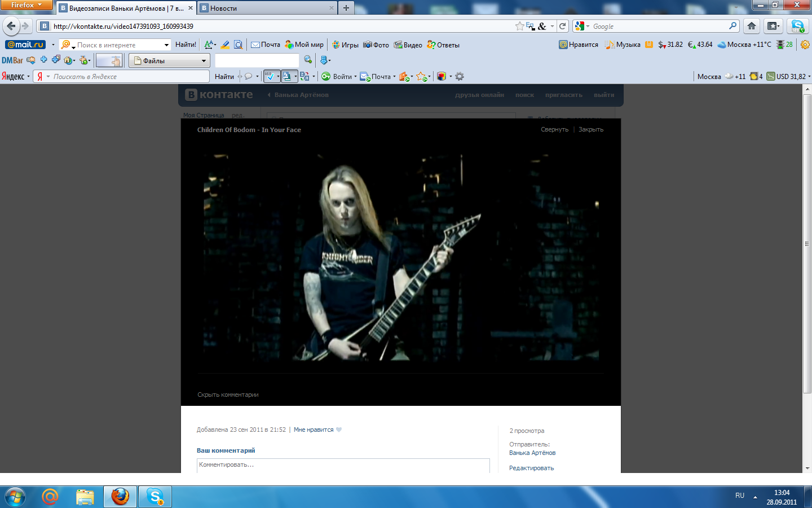
Task: Click the Mail.ru highlighter icon
Action: [225, 45]
